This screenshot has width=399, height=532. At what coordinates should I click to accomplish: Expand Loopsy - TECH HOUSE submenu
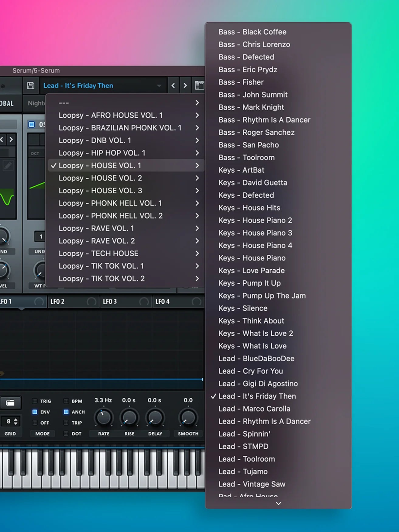(197, 254)
